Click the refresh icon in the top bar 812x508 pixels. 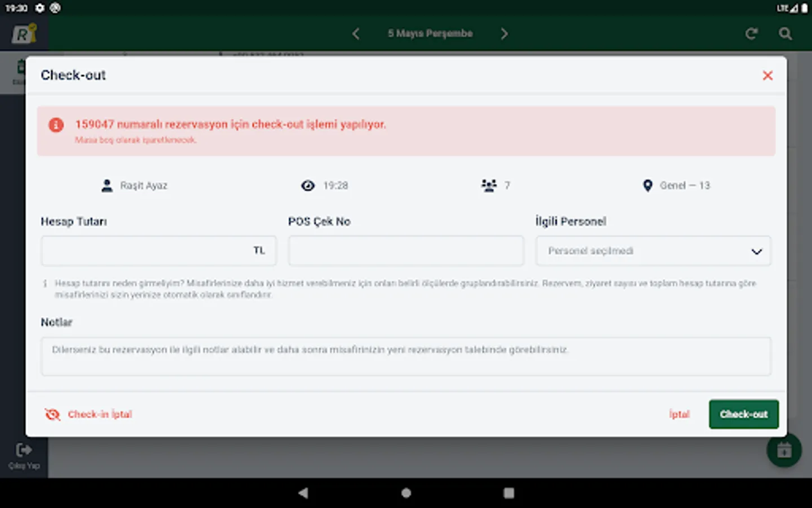(751, 34)
